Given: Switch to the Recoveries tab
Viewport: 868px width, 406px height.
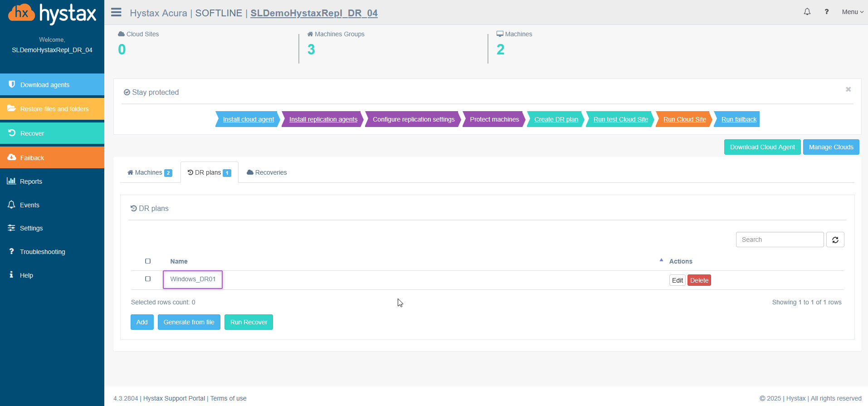Looking at the screenshot, I should pos(267,172).
